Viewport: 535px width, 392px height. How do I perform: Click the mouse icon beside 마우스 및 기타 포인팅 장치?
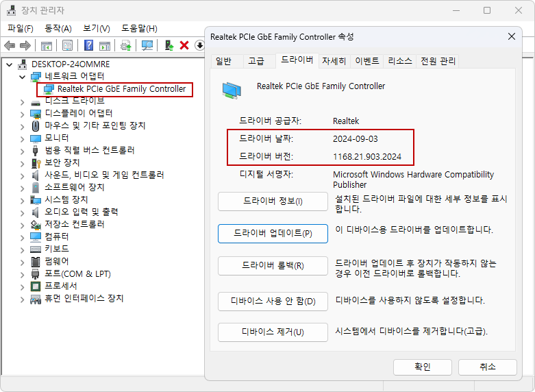point(36,125)
